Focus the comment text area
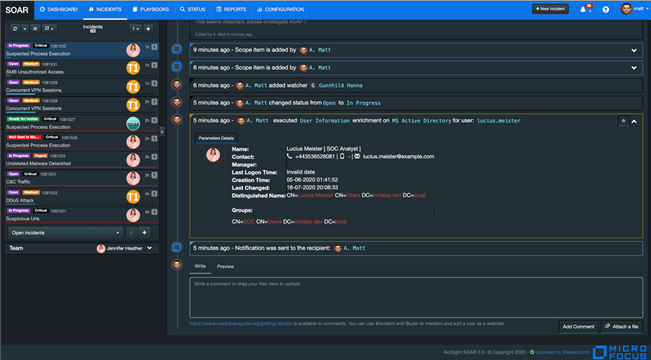 [x=416, y=298]
